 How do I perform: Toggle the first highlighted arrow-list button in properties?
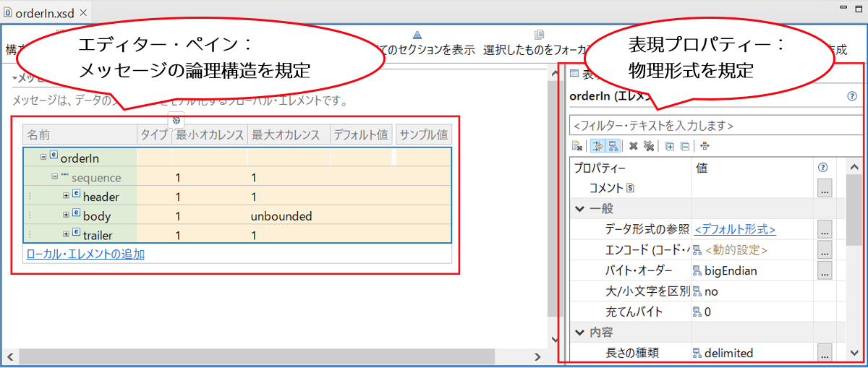click(597, 146)
